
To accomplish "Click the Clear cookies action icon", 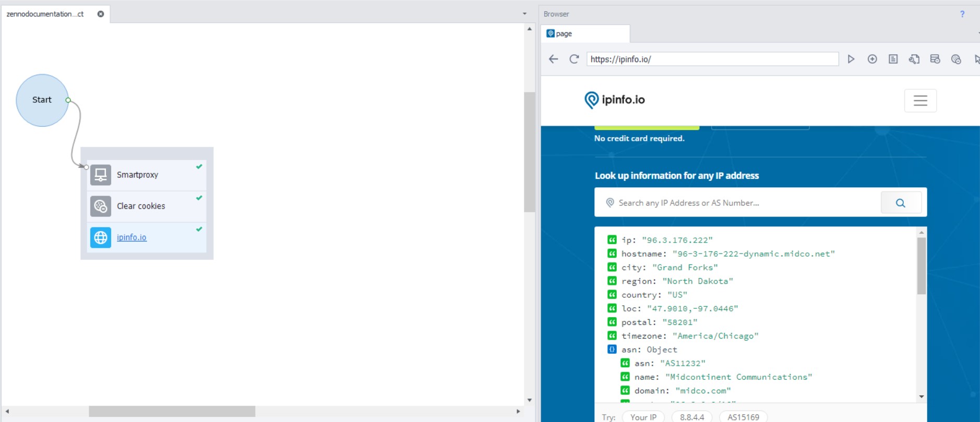I will pyautogui.click(x=101, y=206).
